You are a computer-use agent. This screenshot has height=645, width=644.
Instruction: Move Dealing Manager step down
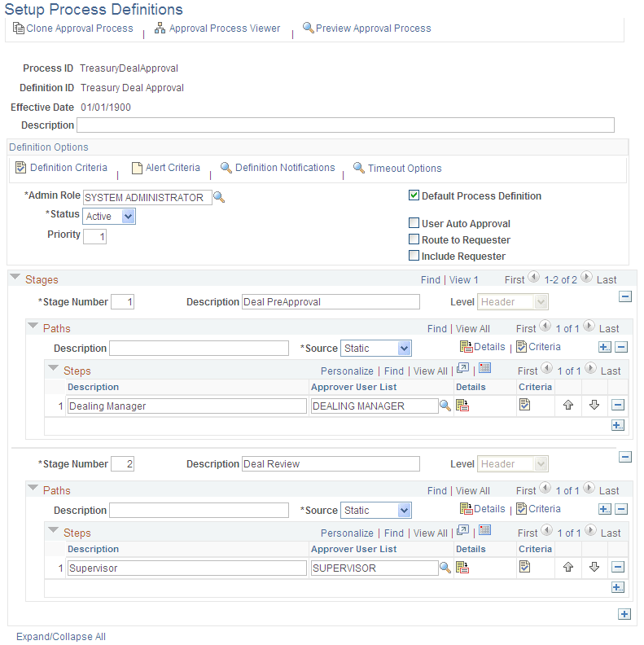coord(594,406)
